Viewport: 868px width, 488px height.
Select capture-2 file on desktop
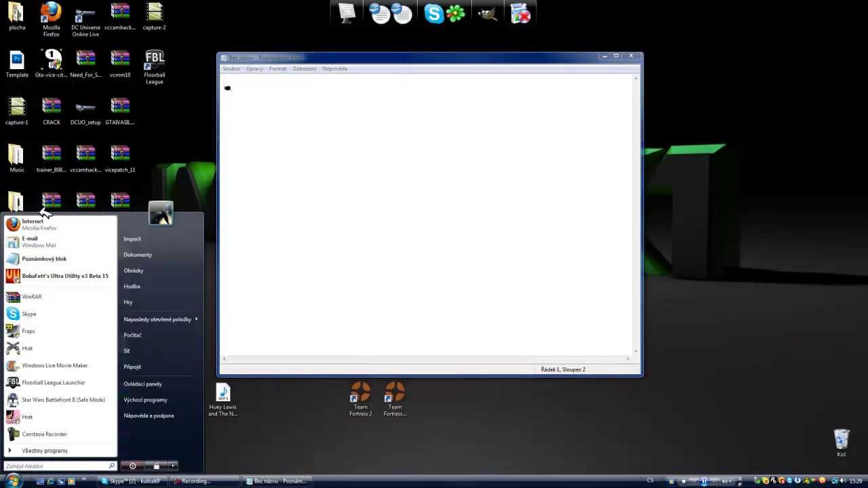pos(155,16)
